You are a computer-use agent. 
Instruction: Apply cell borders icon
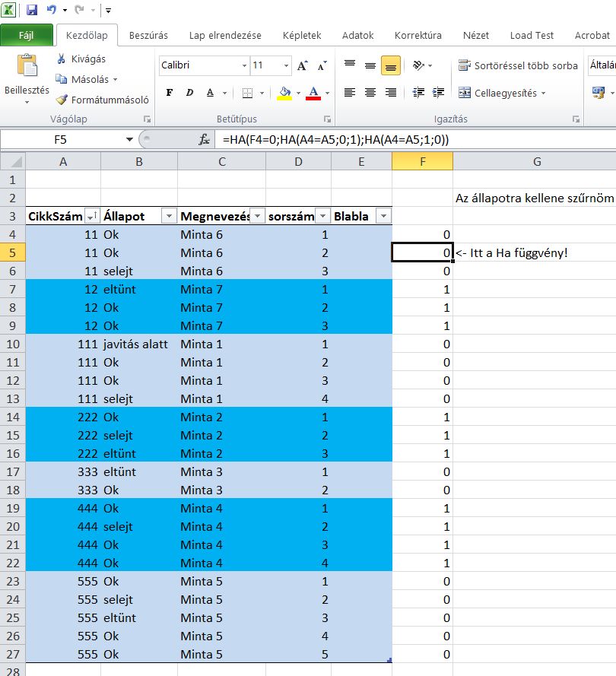click(x=247, y=93)
